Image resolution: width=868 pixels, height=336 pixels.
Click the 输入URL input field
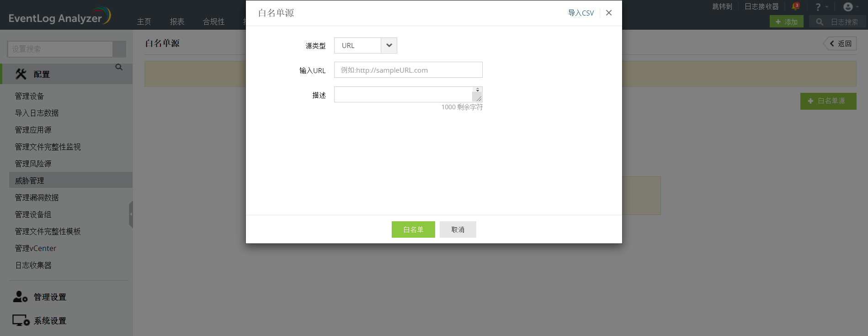[x=408, y=70]
